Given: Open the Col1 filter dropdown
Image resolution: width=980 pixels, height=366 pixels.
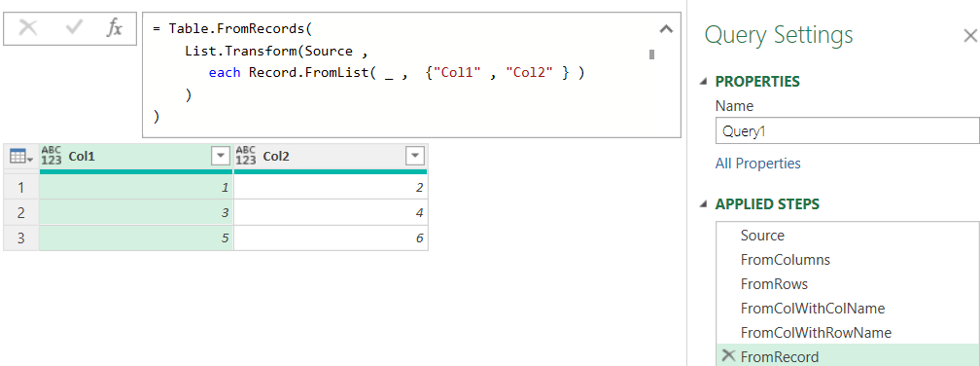Looking at the screenshot, I should point(221,157).
